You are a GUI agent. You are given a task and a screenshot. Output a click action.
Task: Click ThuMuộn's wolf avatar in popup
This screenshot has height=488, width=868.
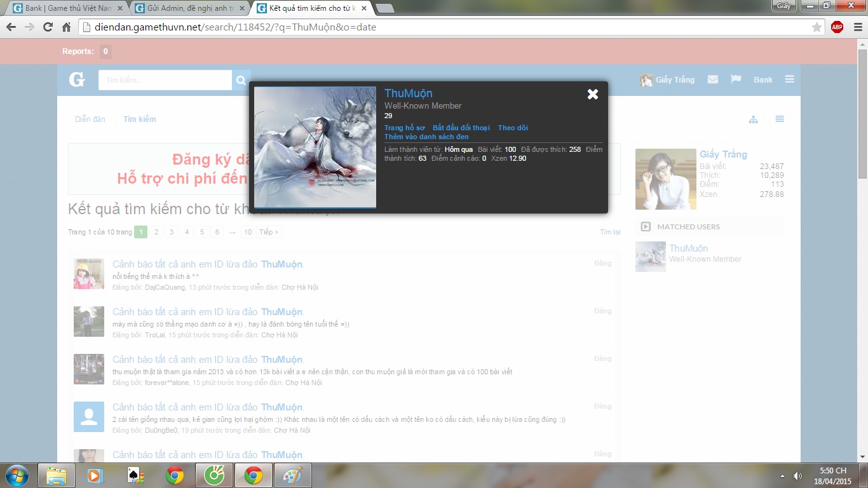coord(315,147)
